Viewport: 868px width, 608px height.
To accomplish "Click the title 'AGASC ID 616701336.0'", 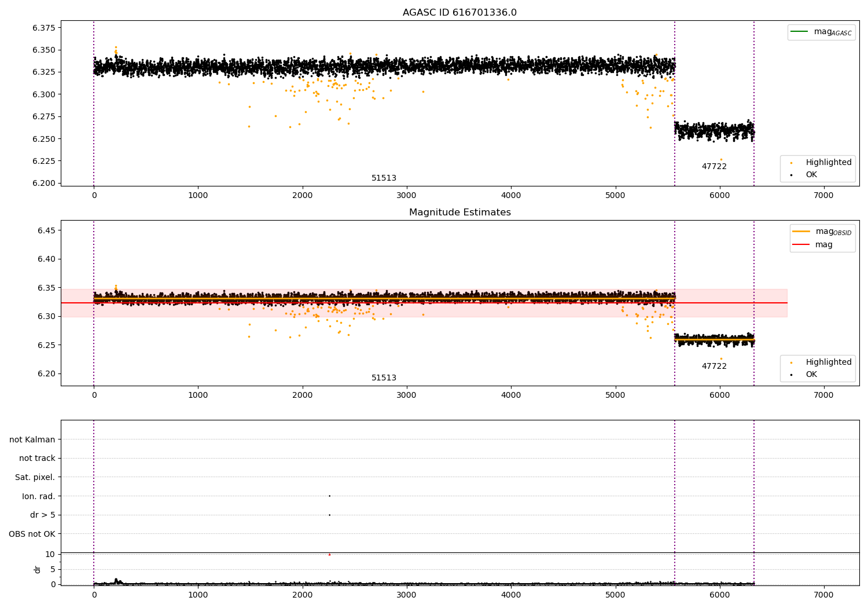I will point(459,13).
